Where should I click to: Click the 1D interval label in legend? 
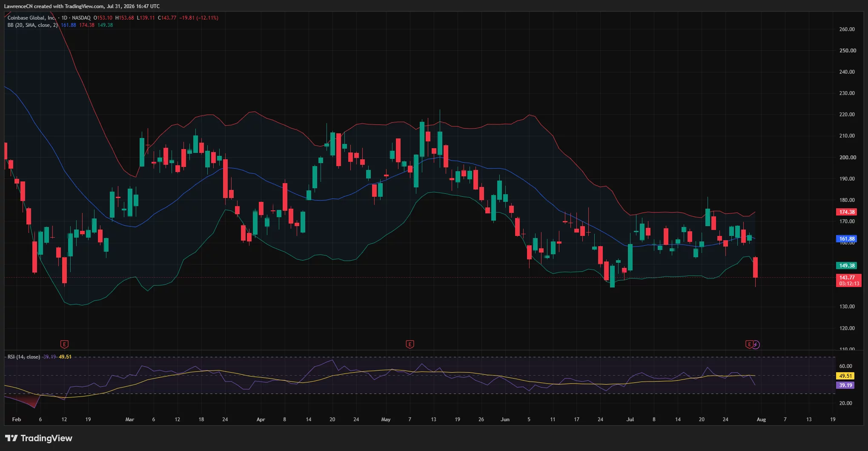(x=64, y=18)
